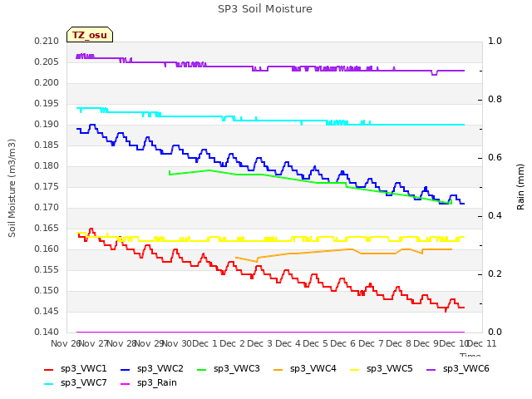Click the 0.2 rain axis tick label

pos(495,274)
